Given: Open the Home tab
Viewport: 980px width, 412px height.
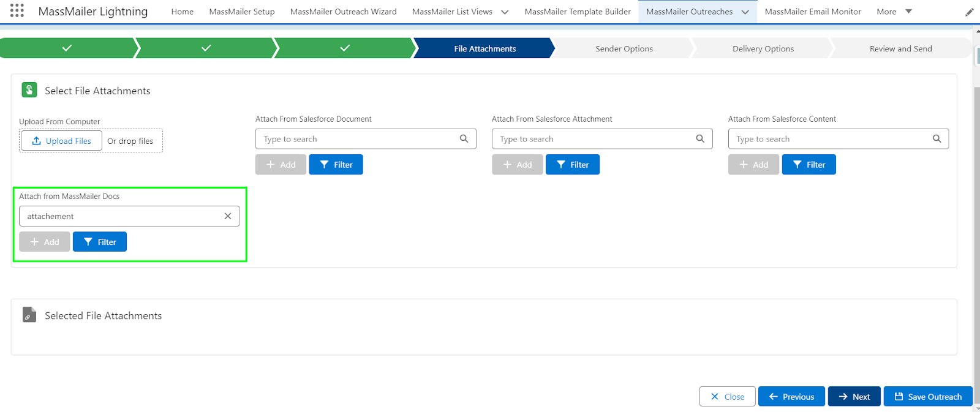Looking at the screenshot, I should (183, 12).
